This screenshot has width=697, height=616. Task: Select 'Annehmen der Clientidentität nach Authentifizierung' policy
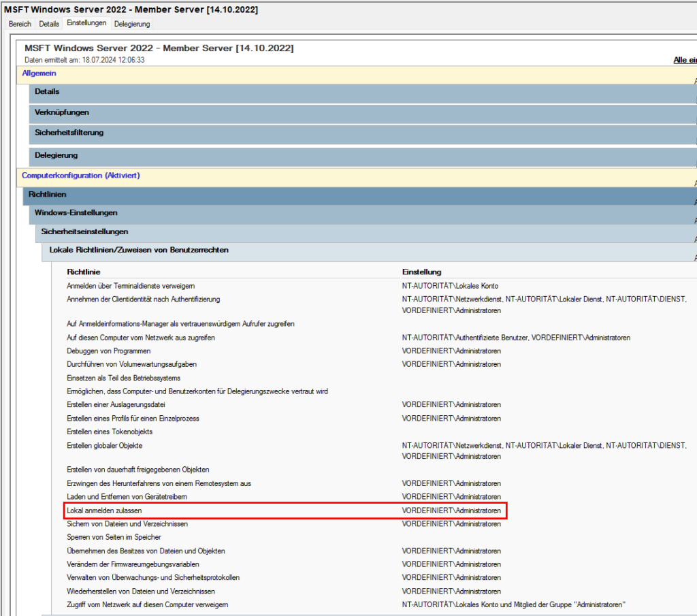click(x=143, y=299)
